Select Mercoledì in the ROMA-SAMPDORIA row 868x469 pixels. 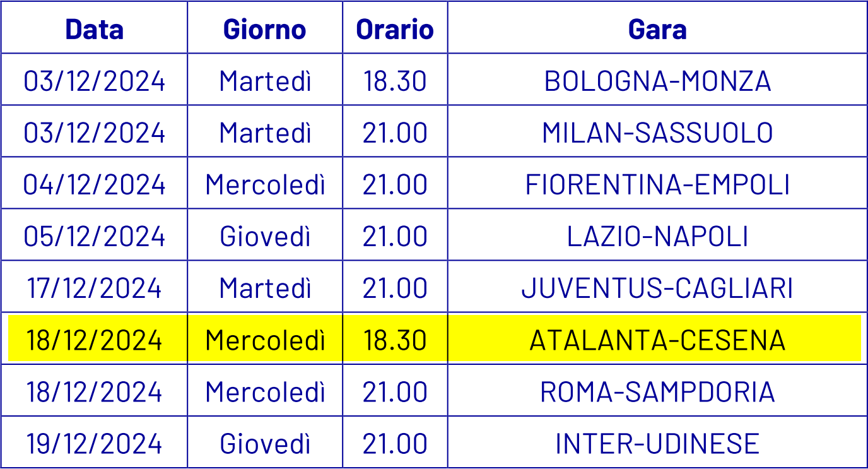[x=265, y=391]
